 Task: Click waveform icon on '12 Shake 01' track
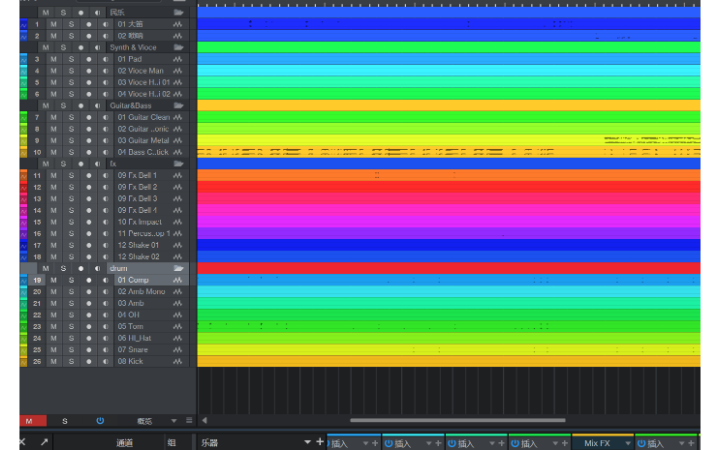pyautogui.click(x=178, y=245)
